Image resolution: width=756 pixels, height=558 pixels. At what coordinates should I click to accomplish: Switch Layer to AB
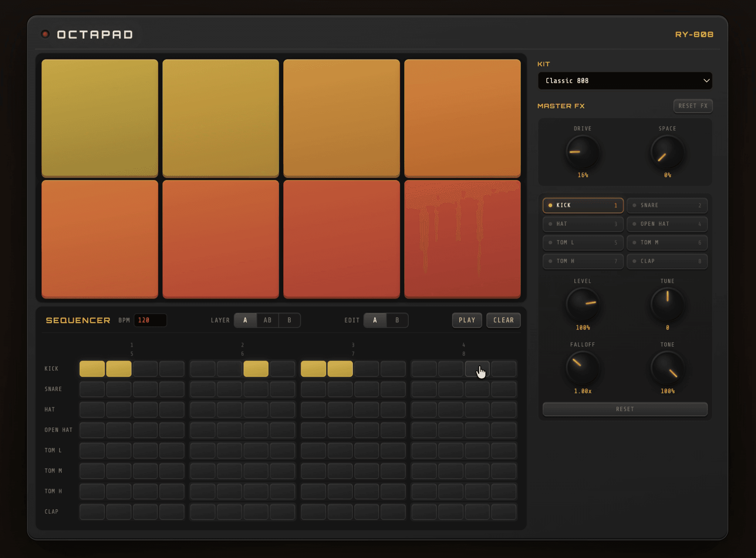point(267,320)
